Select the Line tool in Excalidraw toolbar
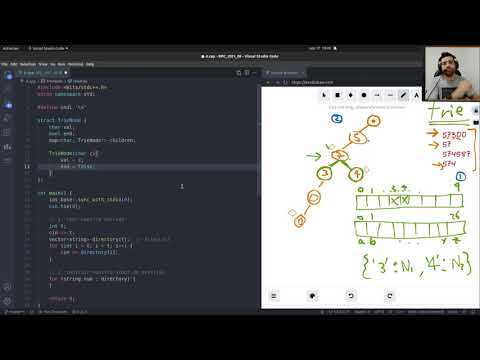Screen dimensions: 480x360 [x=390, y=95]
